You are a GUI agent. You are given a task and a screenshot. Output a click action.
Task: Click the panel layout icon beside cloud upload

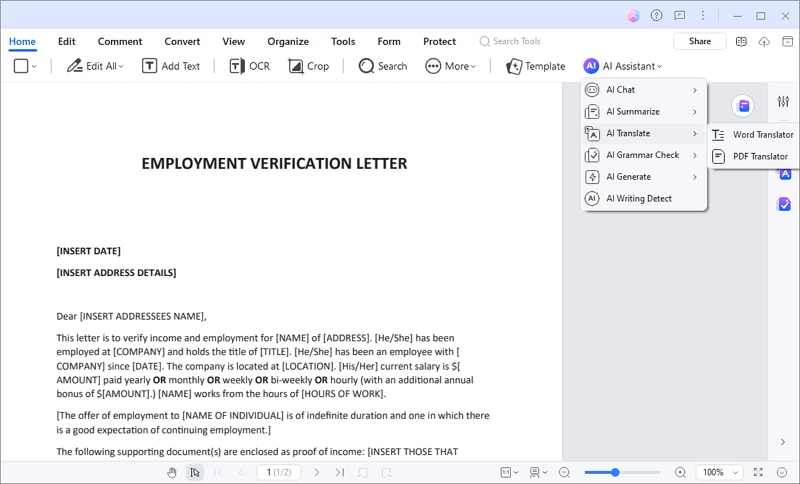click(787, 41)
